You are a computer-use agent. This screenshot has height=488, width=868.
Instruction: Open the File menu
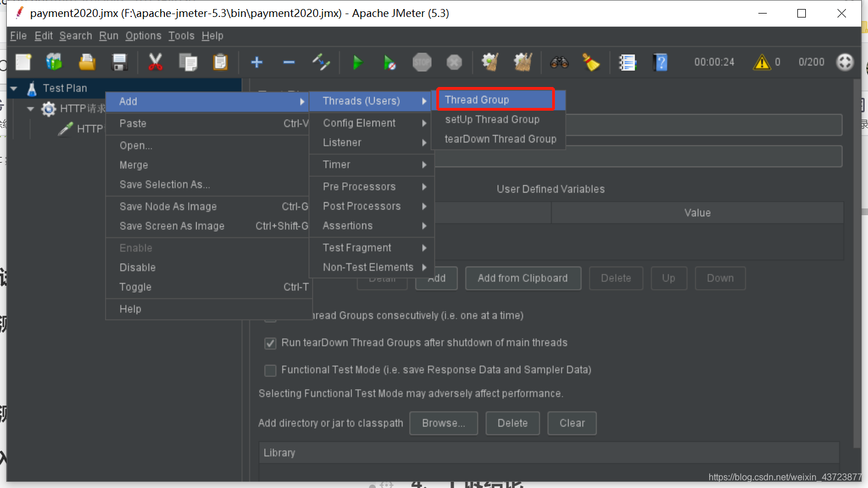click(18, 36)
